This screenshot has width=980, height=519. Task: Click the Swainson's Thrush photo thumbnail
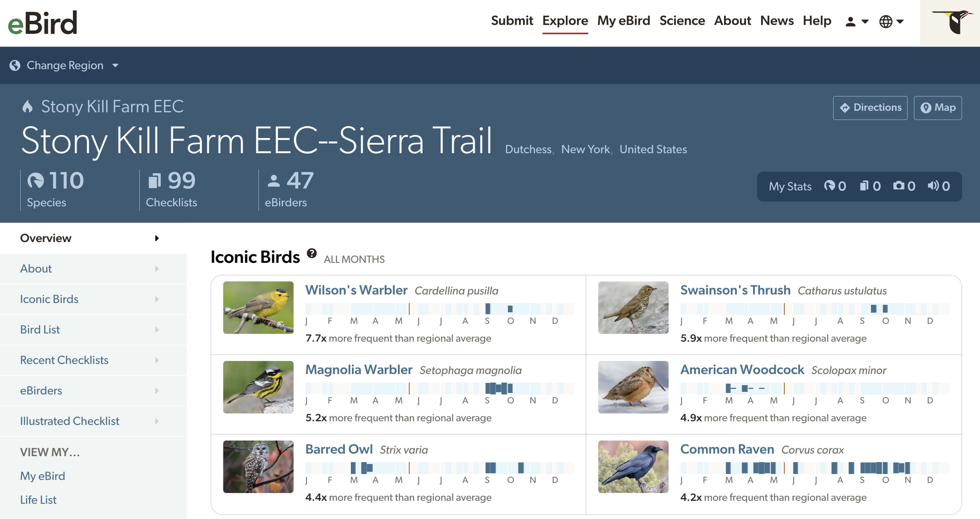tap(633, 307)
